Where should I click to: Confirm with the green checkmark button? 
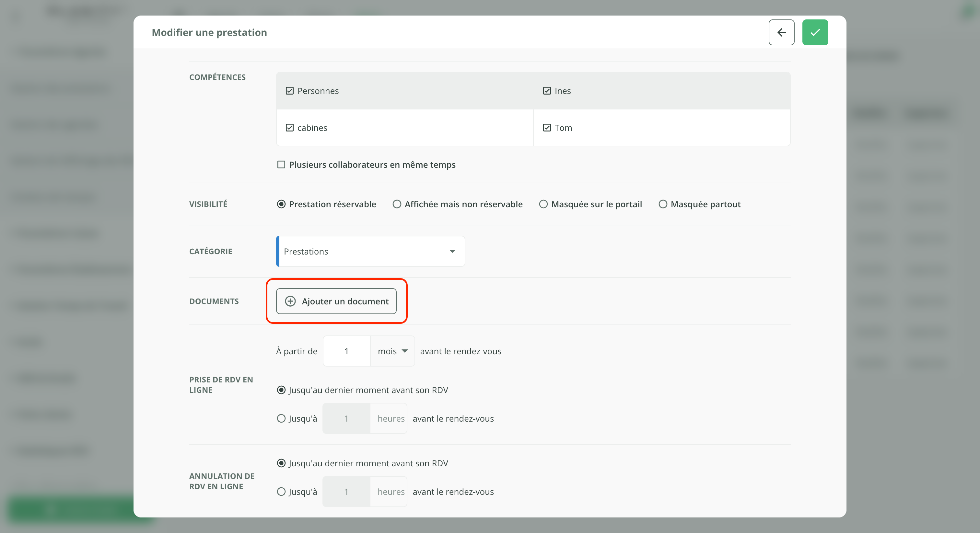(x=814, y=32)
